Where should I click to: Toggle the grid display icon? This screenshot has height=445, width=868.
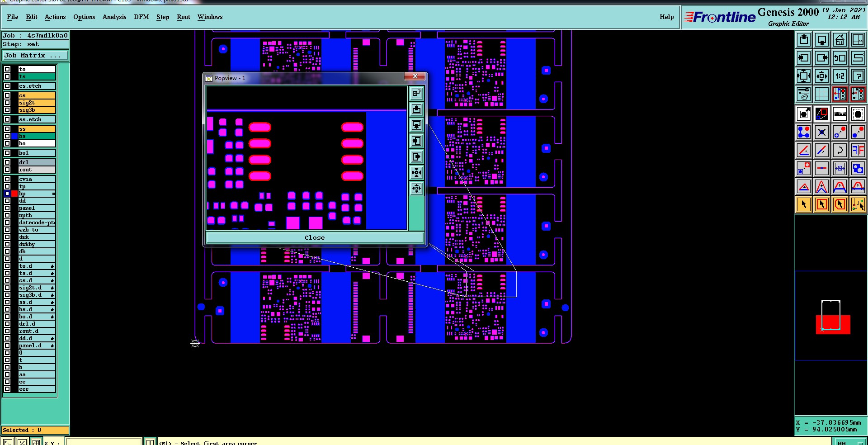click(x=822, y=94)
